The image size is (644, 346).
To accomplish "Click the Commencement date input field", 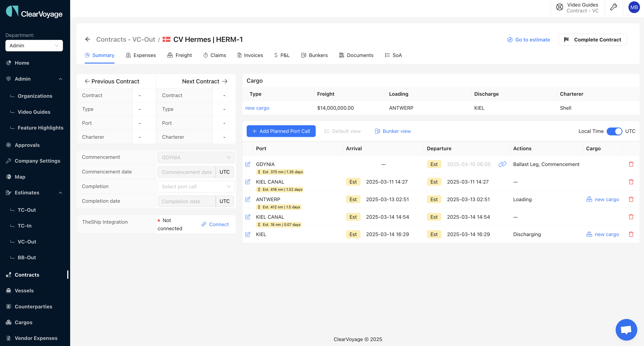I will click(x=186, y=172).
